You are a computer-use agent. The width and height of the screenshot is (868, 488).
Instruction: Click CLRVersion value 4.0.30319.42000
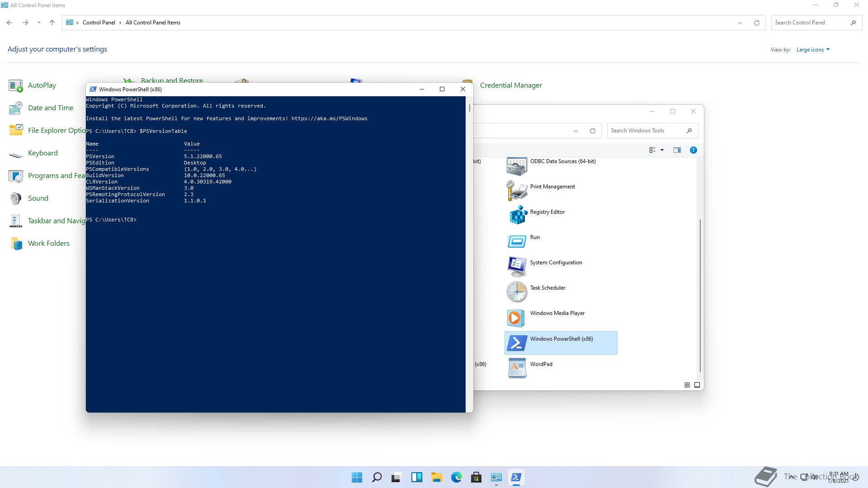coord(208,182)
